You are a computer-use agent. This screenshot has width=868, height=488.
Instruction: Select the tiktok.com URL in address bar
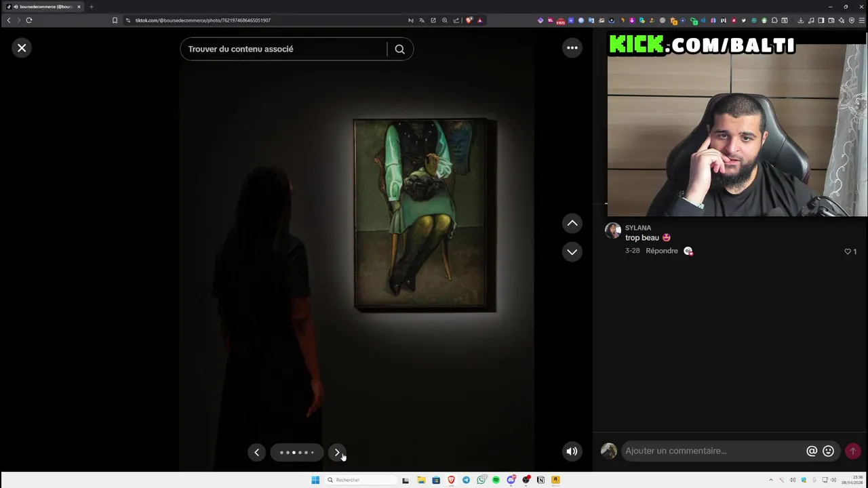[203, 20]
